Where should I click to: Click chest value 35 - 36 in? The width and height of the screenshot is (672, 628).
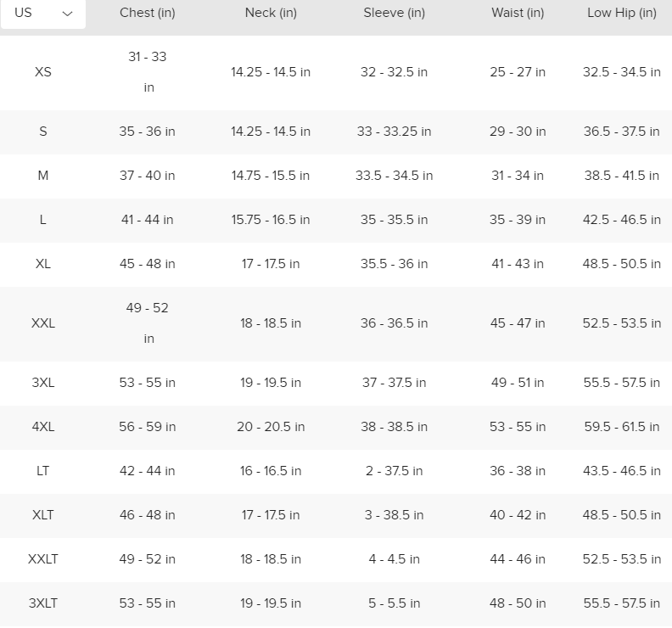coord(148,132)
